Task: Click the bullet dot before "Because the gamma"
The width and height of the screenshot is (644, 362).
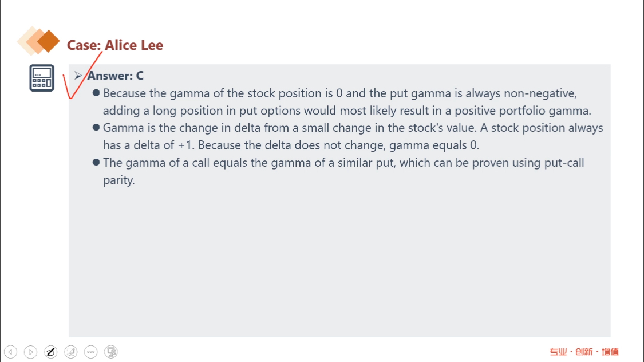Action: [x=96, y=93]
